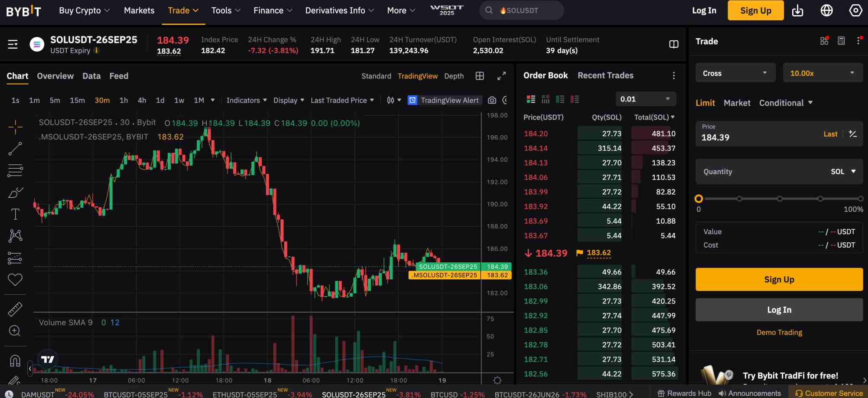Show only sell orders in Order Book

coord(575,99)
